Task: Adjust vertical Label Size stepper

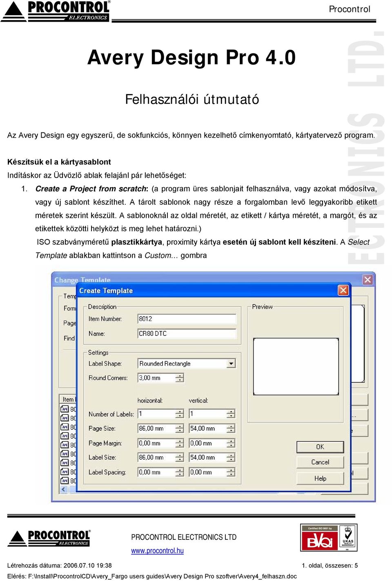Action: [x=231, y=458]
